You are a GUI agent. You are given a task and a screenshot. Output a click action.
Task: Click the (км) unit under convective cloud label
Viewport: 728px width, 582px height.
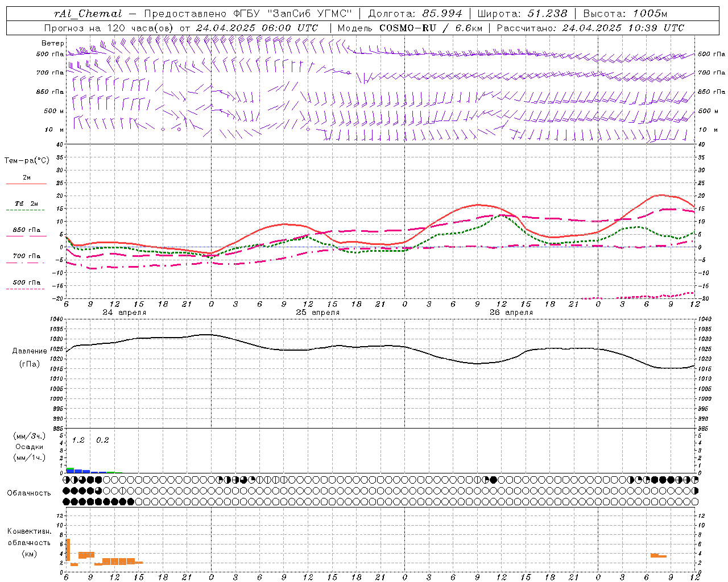click(x=29, y=554)
